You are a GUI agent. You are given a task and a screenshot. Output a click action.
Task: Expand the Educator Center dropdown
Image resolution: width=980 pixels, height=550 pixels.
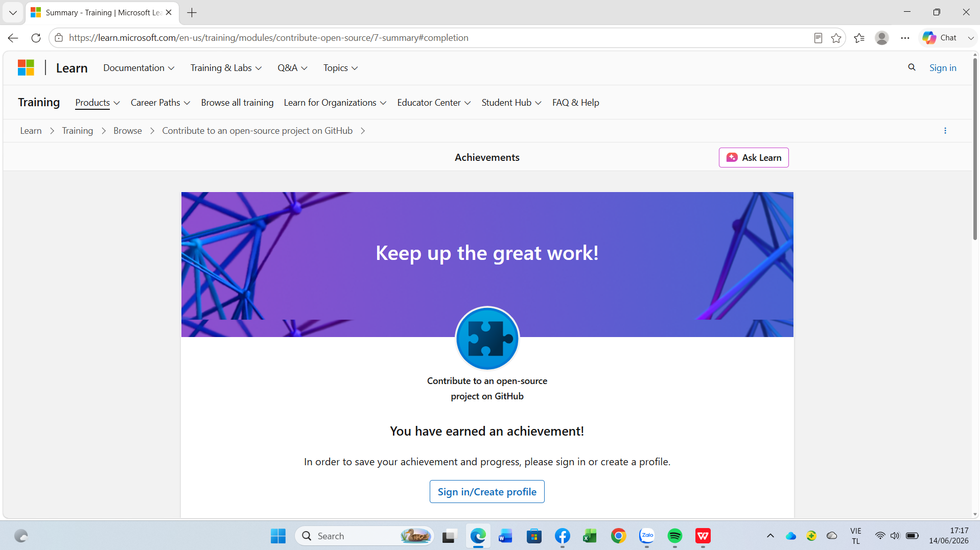tap(434, 103)
